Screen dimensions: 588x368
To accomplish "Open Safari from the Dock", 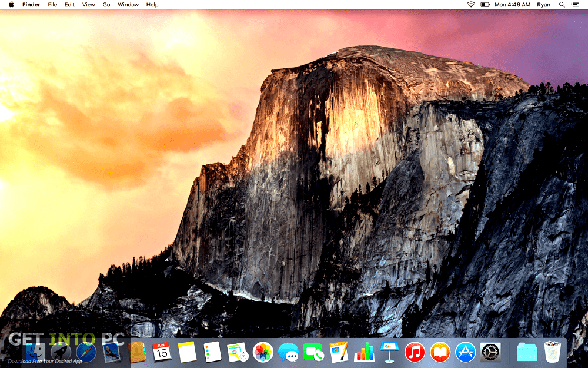I will point(85,352).
